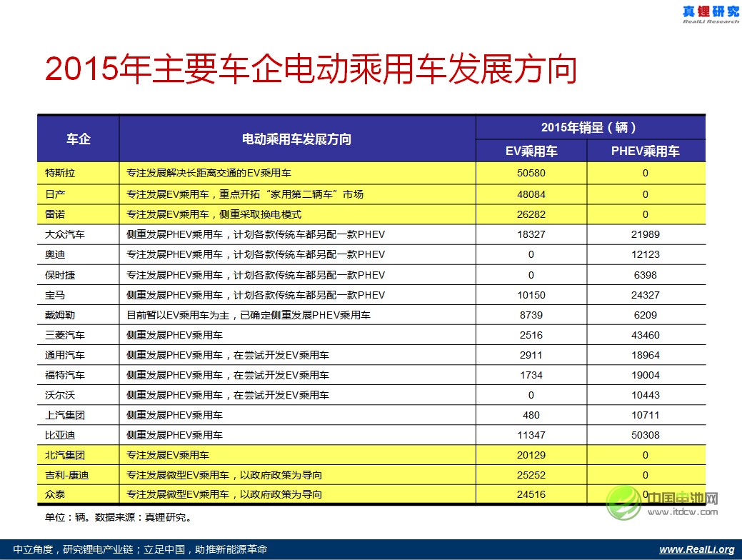Screen dimensions: 742x560
Task: Select the PHEV乘用车 column header
Action: (645, 151)
